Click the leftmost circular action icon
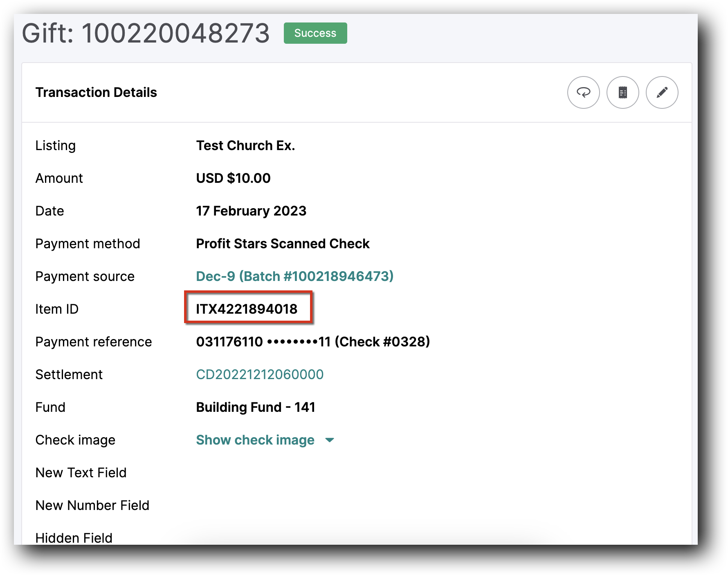The height and width of the screenshot is (575, 728). [584, 93]
